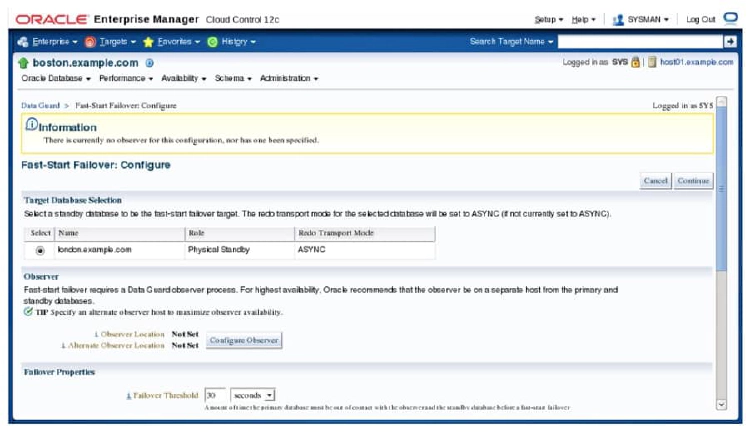Click the Cancel button
The width and height of the screenshot is (750, 432).
point(655,181)
